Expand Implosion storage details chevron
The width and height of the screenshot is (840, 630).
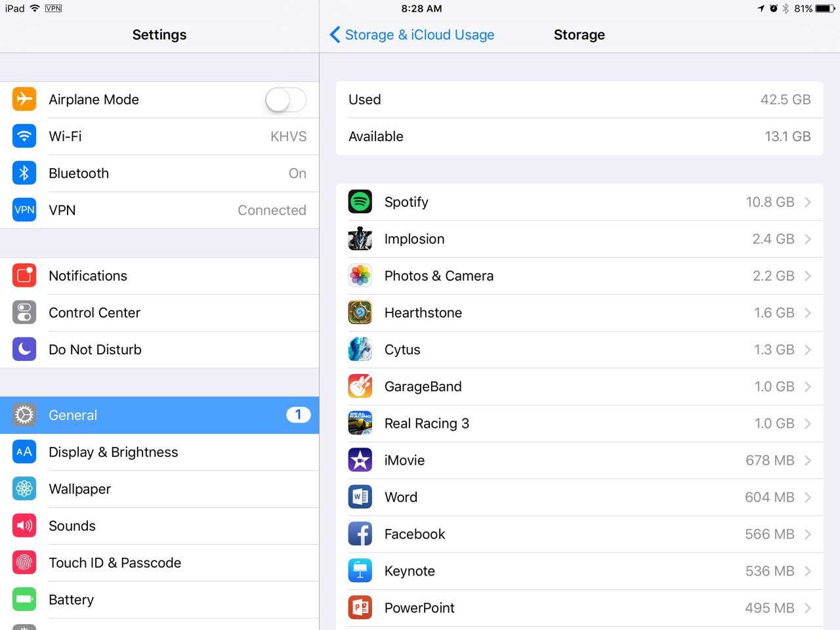click(x=808, y=239)
